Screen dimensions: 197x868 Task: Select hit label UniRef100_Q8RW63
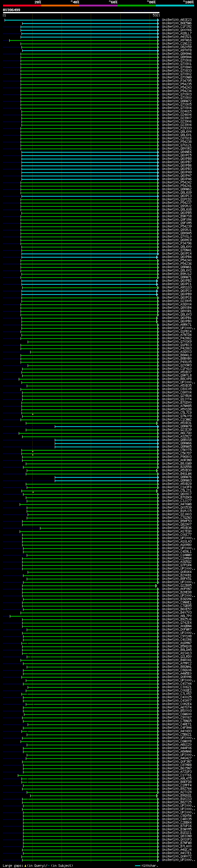[177, 481]
